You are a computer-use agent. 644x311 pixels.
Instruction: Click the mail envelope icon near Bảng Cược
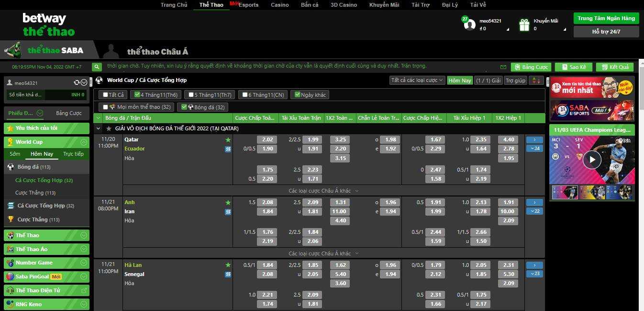tap(503, 67)
